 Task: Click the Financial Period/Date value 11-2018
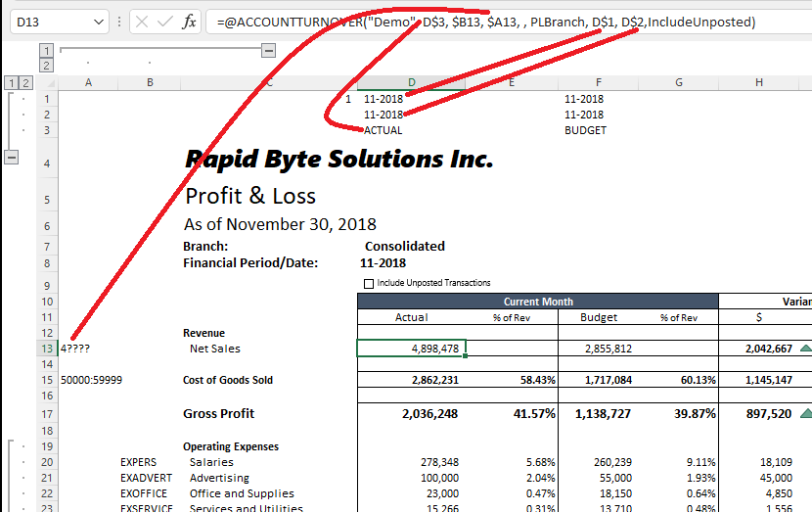383,263
